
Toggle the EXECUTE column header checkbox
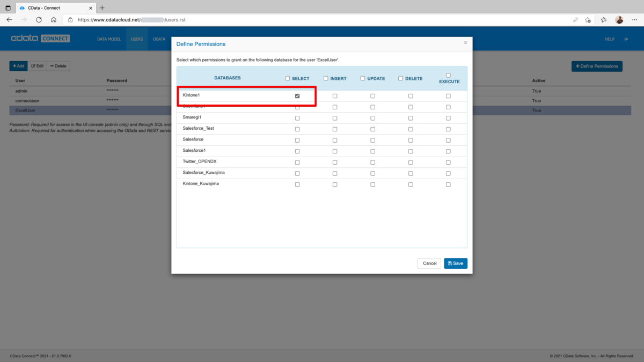(x=448, y=75)
